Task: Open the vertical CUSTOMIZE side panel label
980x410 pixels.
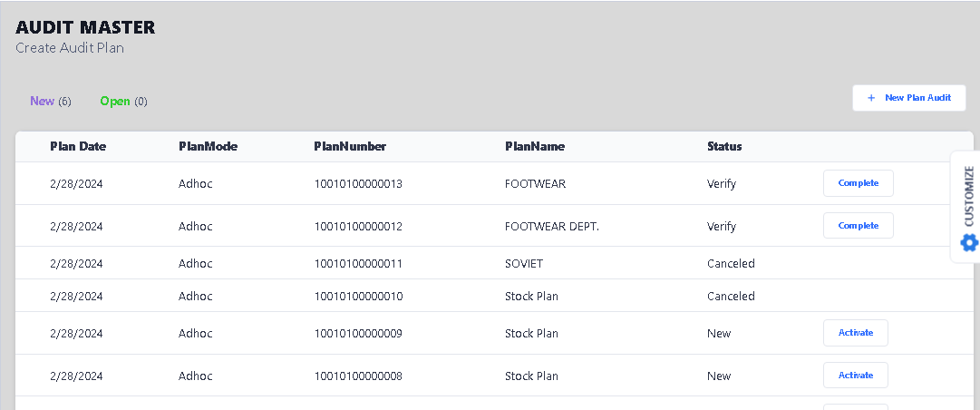Action: (969, 196)
